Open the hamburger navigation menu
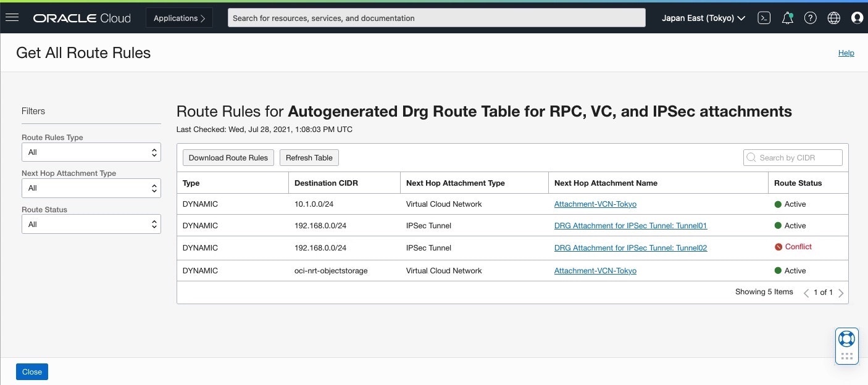 click(12, 18)
